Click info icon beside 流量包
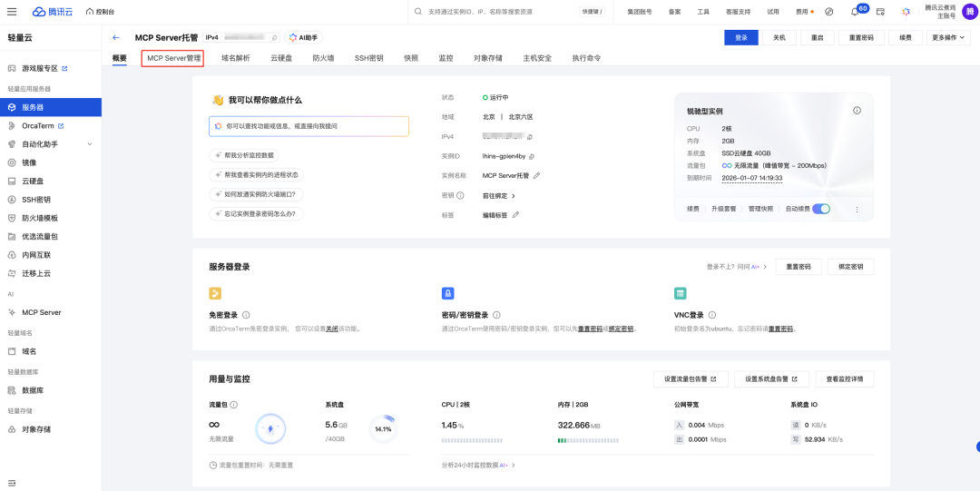Screen dimensions: 980x491 pyautogui.click(x=234, y=405)
